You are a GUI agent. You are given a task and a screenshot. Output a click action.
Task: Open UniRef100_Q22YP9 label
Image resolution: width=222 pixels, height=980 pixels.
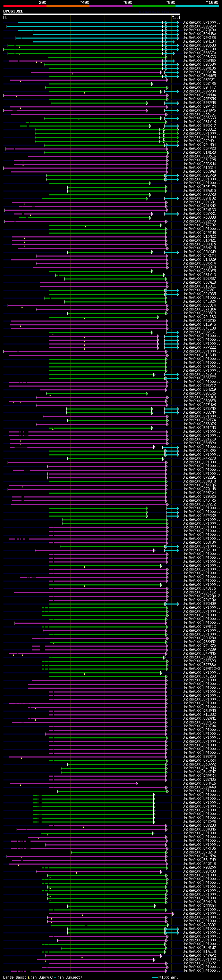(199, 221)
